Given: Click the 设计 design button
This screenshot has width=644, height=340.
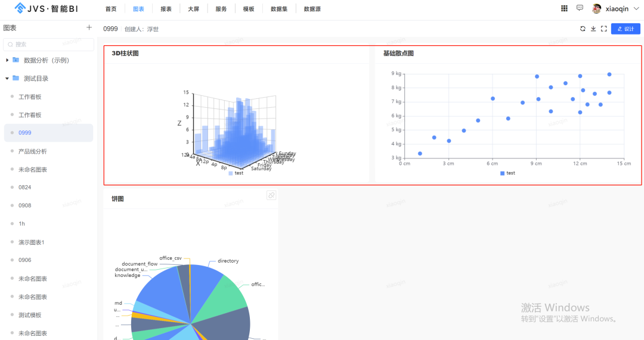Looking at the screenshot, I should click(626, 29).
